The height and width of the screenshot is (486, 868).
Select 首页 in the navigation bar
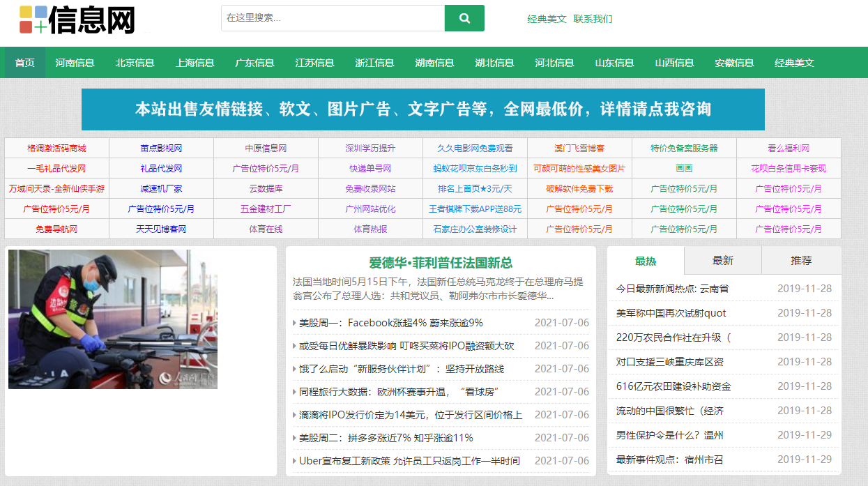25,63
